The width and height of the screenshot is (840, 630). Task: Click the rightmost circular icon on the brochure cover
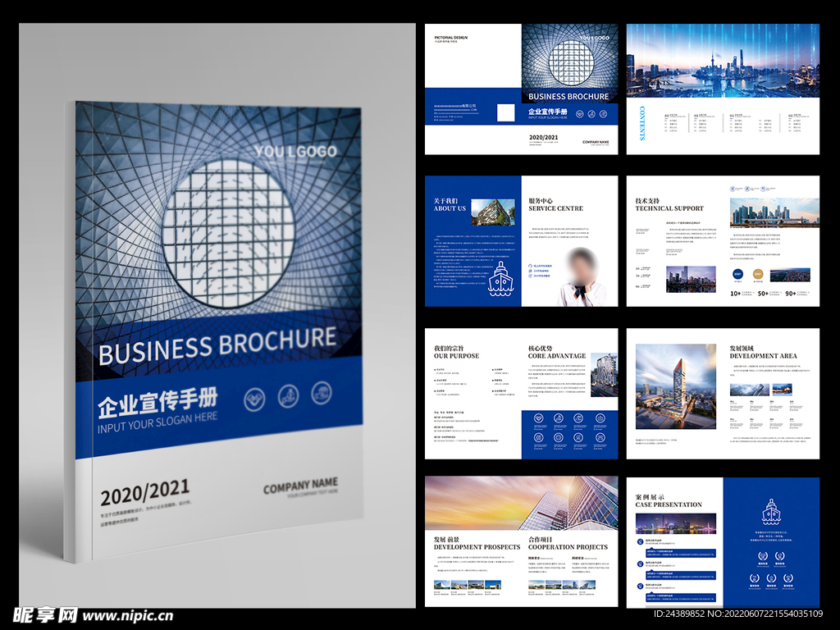[320, 392]
